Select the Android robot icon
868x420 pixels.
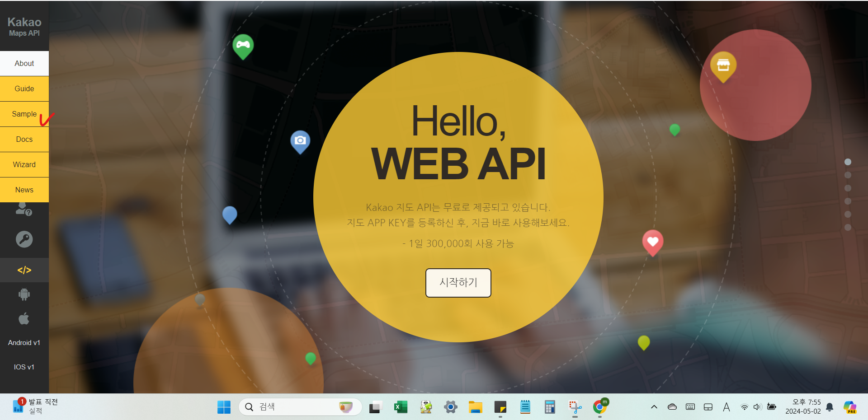pyautogui.click(x=24, y=294)
